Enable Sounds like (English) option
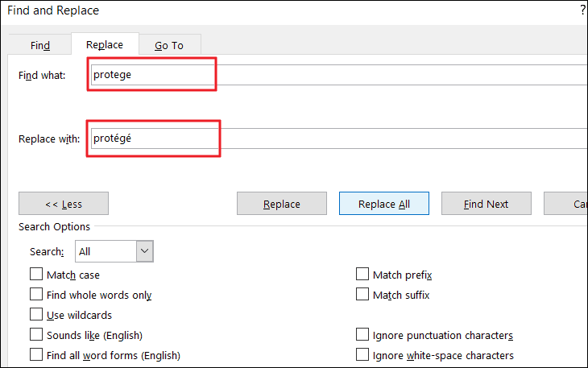 36,335
